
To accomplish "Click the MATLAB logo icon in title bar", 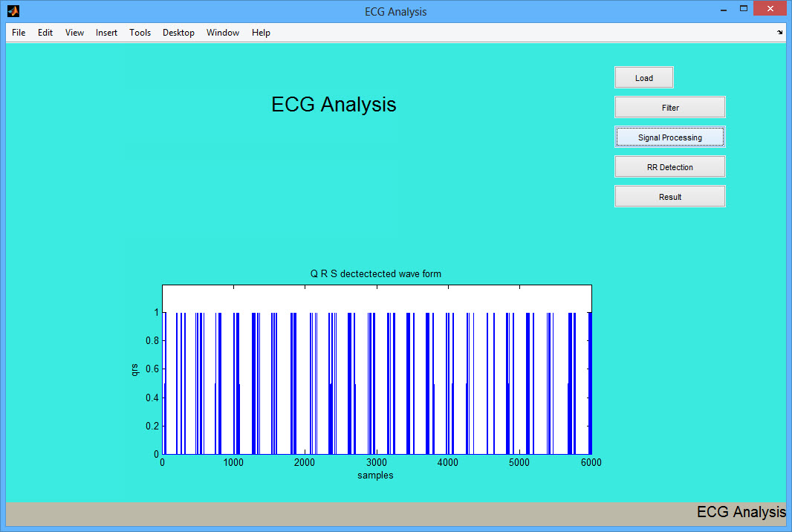I will pos(13,10).
